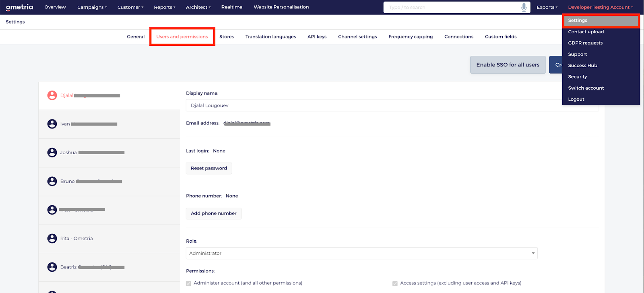This screenshot has width=644, height=293.
Task: Switch to Translation languages tab
Action: click(x=270, y=37)
